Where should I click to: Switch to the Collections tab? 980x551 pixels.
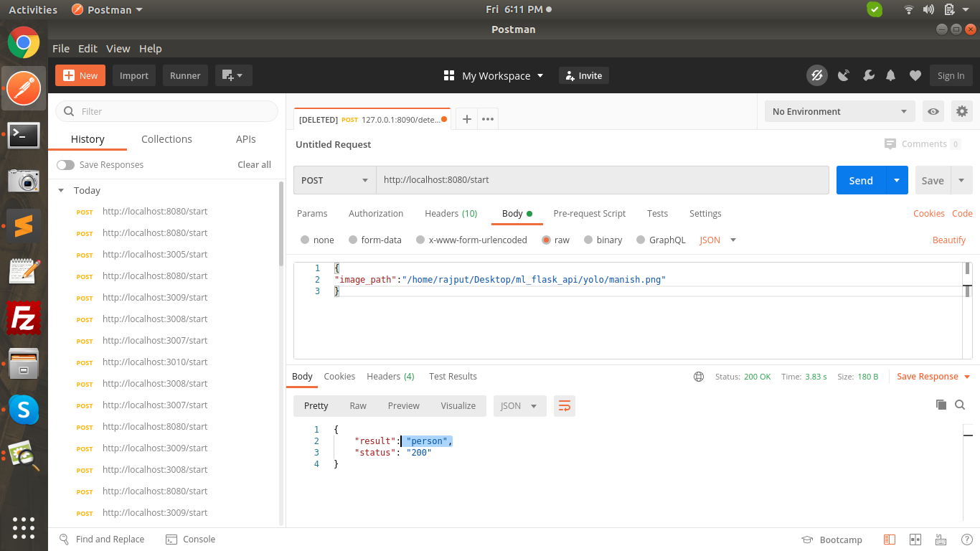[x=166, y=138]
